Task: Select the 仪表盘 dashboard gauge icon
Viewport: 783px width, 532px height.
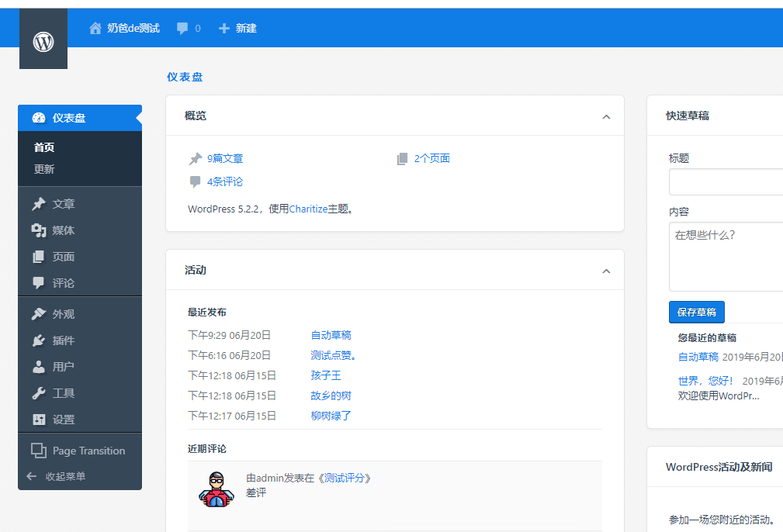Action: [37, 117]
